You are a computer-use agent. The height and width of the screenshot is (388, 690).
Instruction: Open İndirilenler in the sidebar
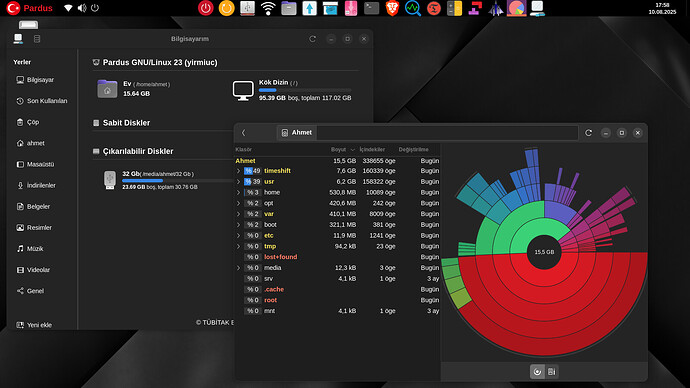pyautogui.click(x=42, y=185)
